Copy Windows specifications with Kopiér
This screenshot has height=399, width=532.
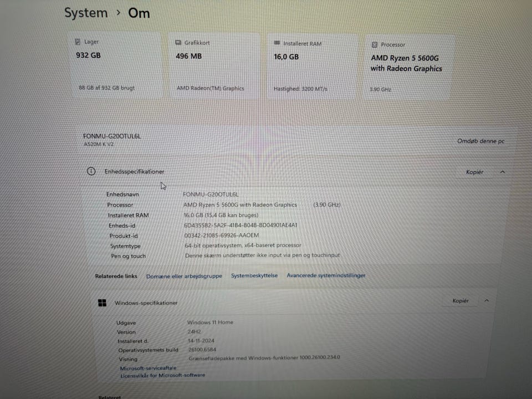(461, 300)
